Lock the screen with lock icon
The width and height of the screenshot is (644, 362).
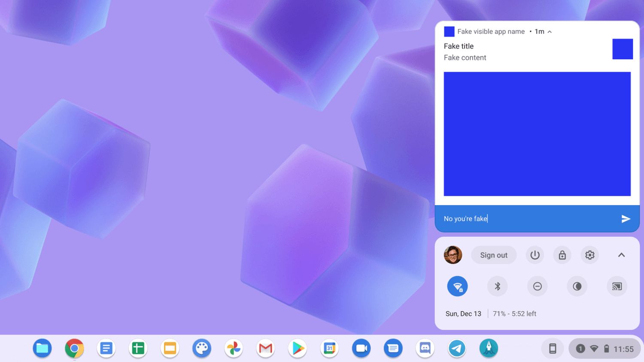[x=562, y=255]
